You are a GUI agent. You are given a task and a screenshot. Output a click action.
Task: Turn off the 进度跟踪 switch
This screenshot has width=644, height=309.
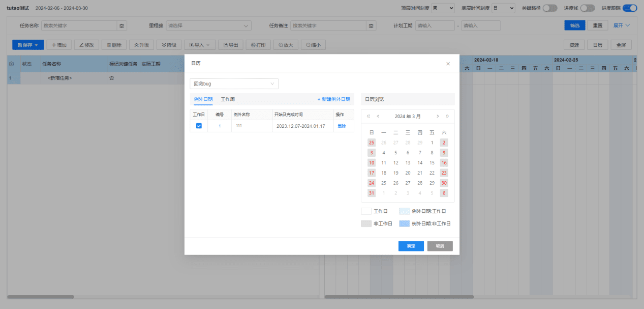point(630,8)
